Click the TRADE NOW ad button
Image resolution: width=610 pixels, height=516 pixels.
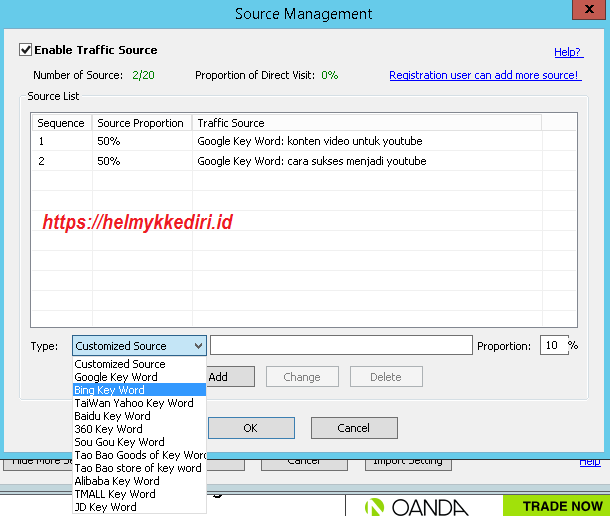click(556, 505)
